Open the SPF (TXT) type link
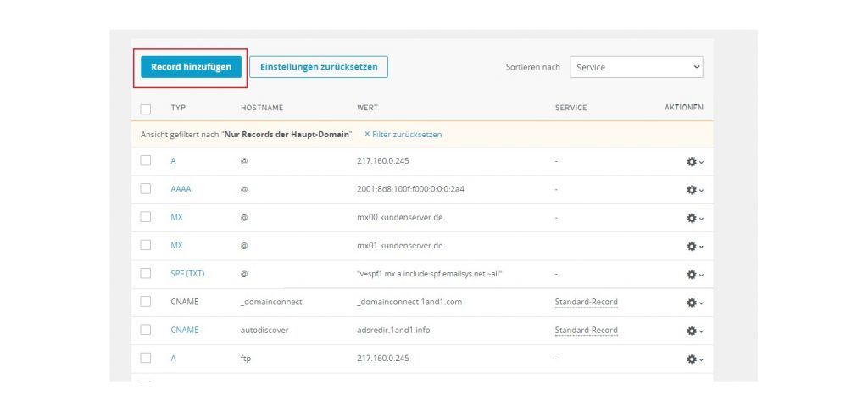 (187, 274)
